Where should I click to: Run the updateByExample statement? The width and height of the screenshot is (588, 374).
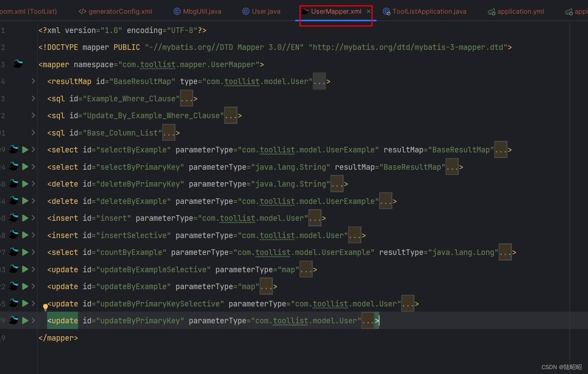point(25,286)
